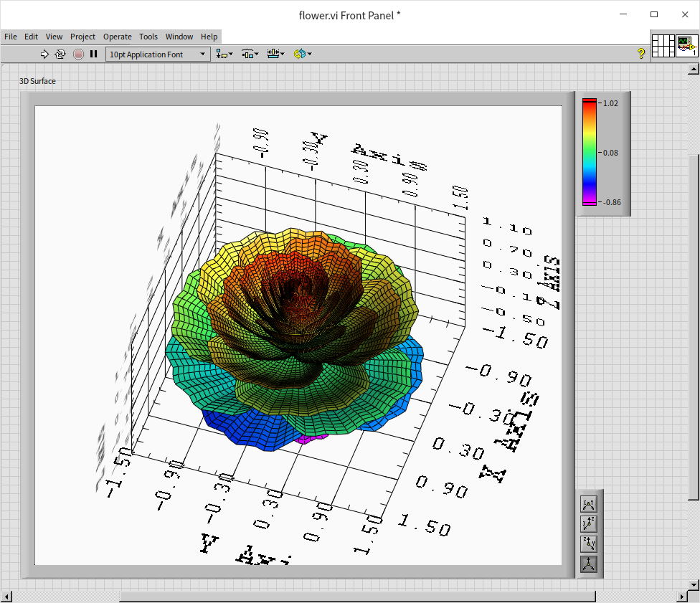
Task: Open the VI icon editor thumbnail
Action: [x=686, y=46]
